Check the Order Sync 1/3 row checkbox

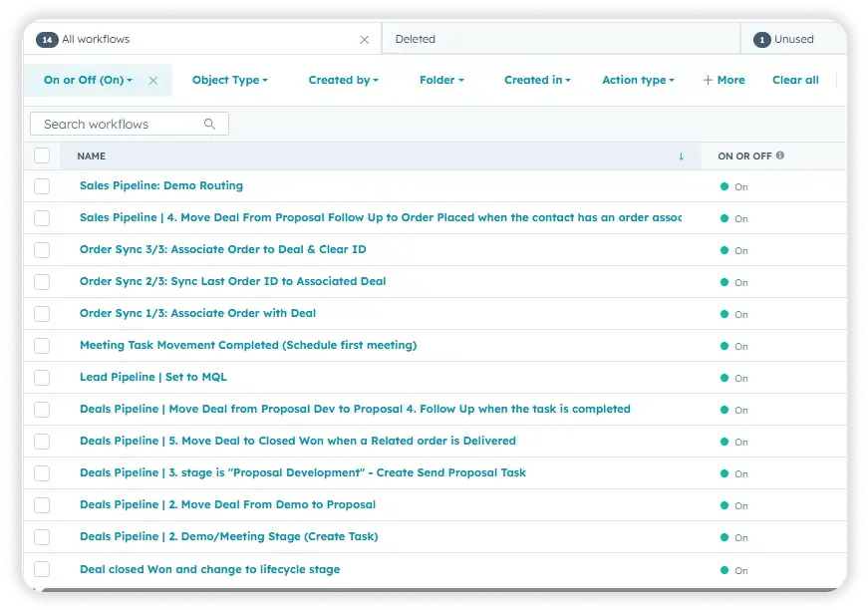click(42, 314)
